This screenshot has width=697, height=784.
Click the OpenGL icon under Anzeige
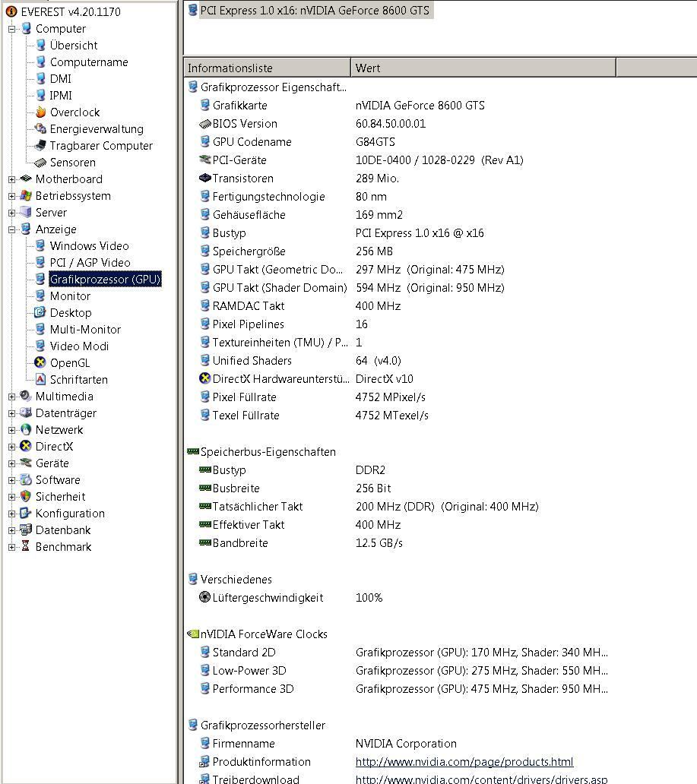click(x=40, y=362)
